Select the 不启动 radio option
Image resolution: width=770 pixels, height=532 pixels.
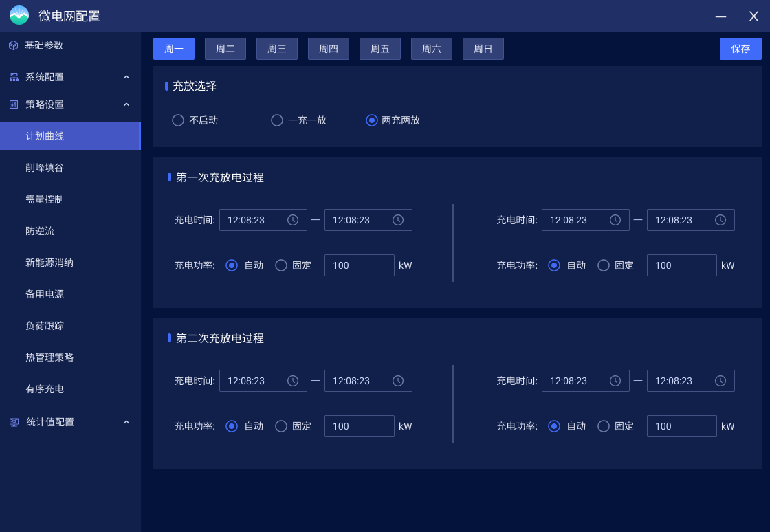pyautogui.click(x=177, y=120)
